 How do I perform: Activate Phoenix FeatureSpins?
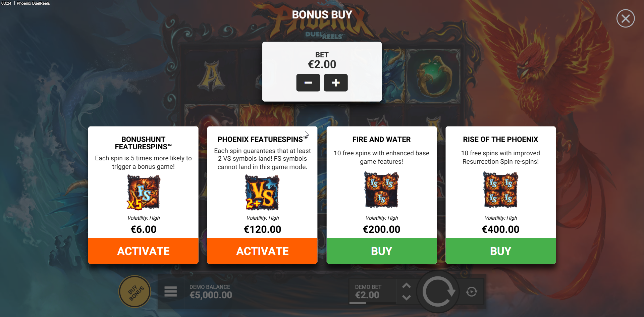[262, 251]
